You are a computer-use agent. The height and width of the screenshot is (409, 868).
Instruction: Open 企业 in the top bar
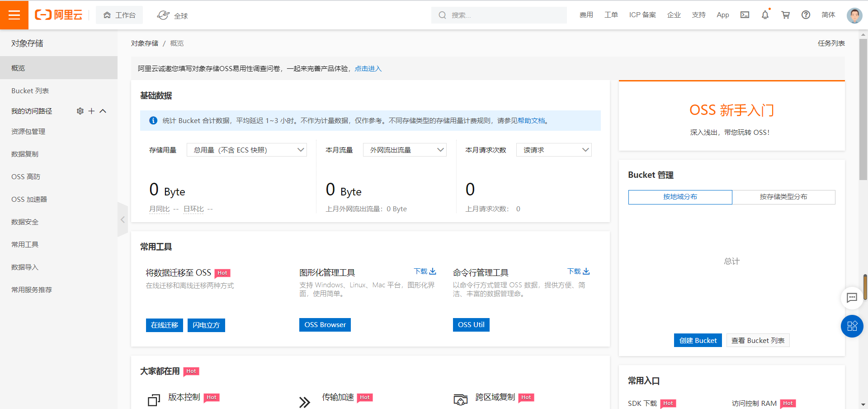pos(674,15)
